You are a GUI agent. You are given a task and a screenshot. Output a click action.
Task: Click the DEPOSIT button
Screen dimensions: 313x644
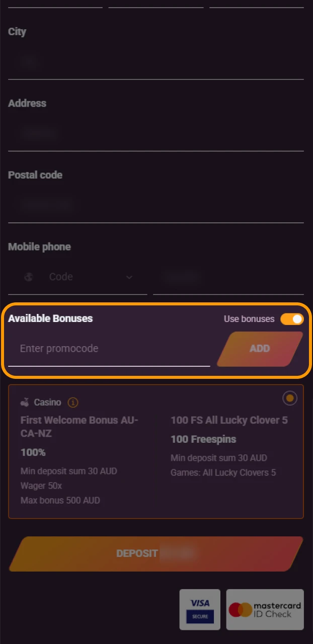click(156, 553)
